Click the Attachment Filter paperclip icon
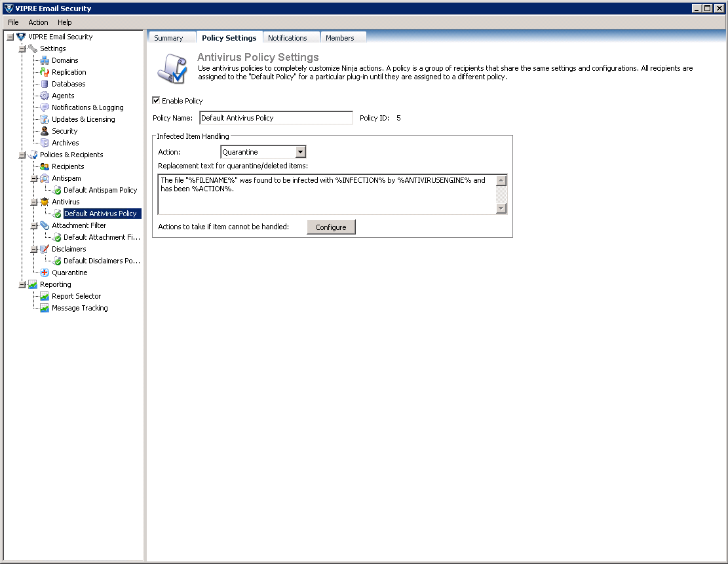This screenshot has width=728, height=564. [x=45, y=225]
